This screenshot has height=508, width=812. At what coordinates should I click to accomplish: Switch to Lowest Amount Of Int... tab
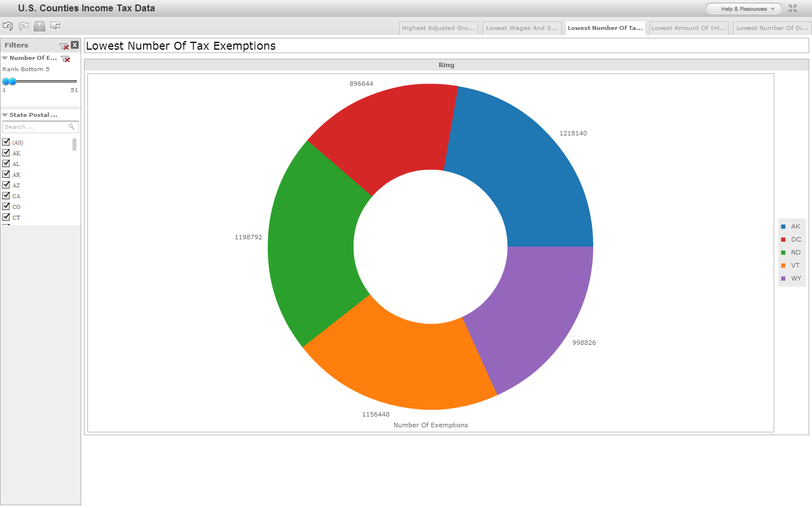[x=689, y=28]
